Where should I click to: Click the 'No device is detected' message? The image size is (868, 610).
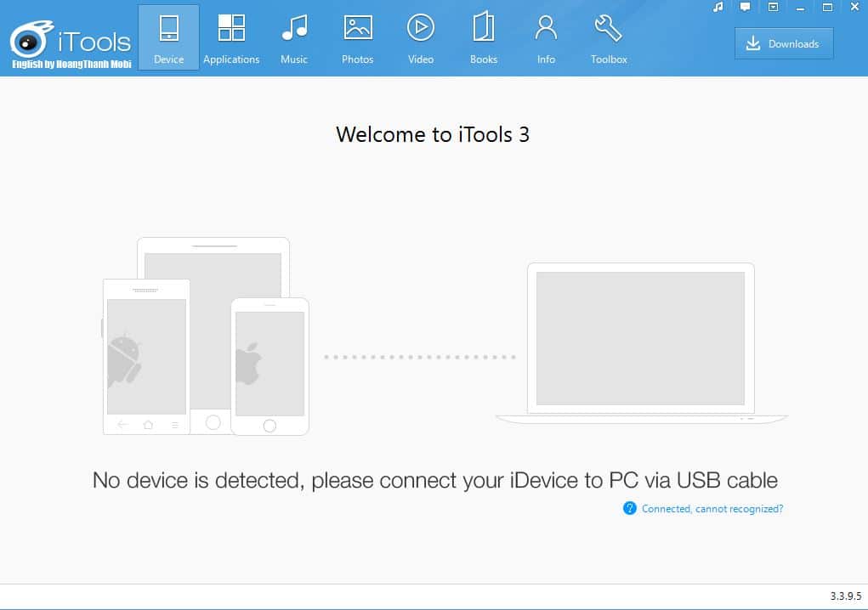pyautogui.click(x=434, y=481)
